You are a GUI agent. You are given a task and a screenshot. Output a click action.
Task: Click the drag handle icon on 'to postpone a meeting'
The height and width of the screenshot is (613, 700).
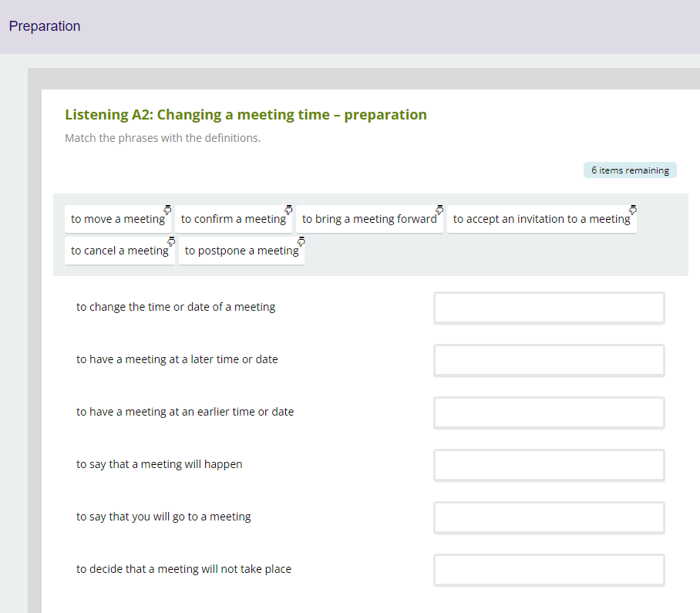pos(301,241)
